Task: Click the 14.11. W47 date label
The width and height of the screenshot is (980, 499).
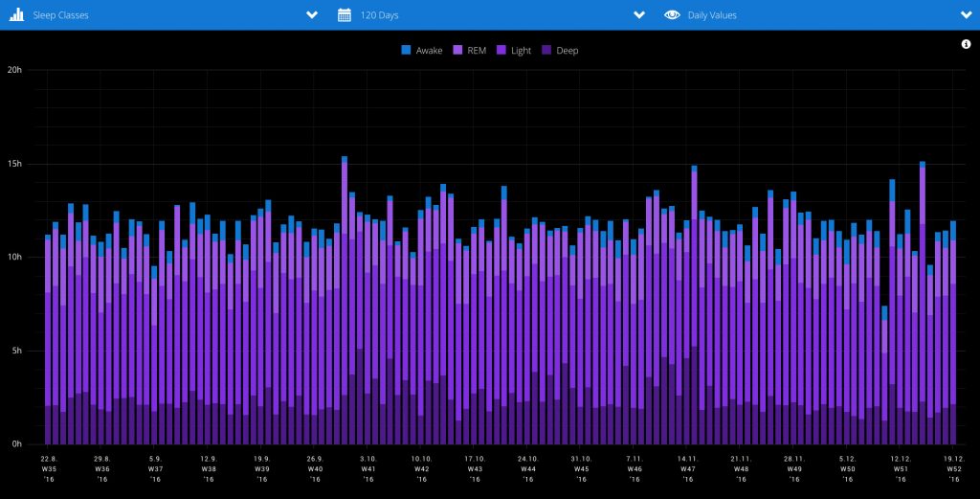Action: pyautogui.click(x=687, y=469)
